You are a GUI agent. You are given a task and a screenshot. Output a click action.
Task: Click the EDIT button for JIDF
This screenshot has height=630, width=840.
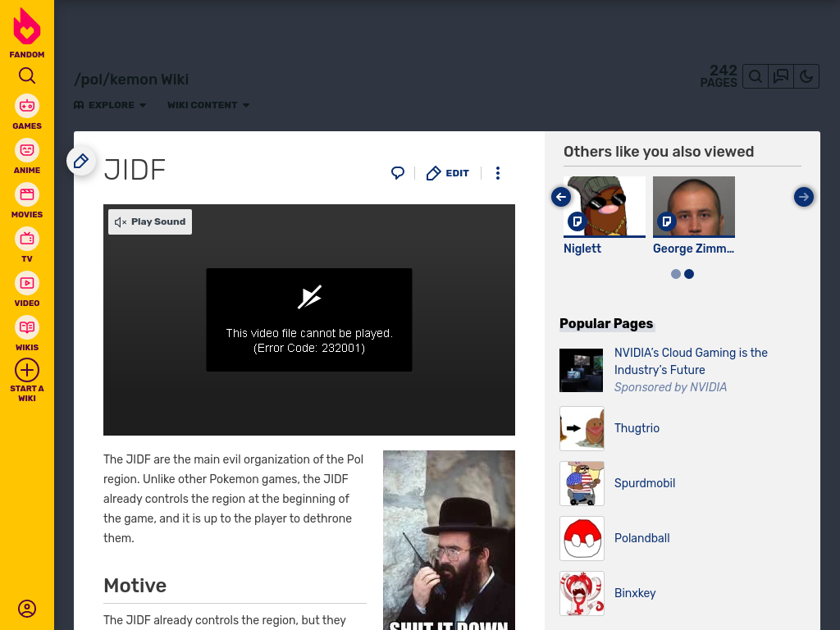tap(447, 173)
